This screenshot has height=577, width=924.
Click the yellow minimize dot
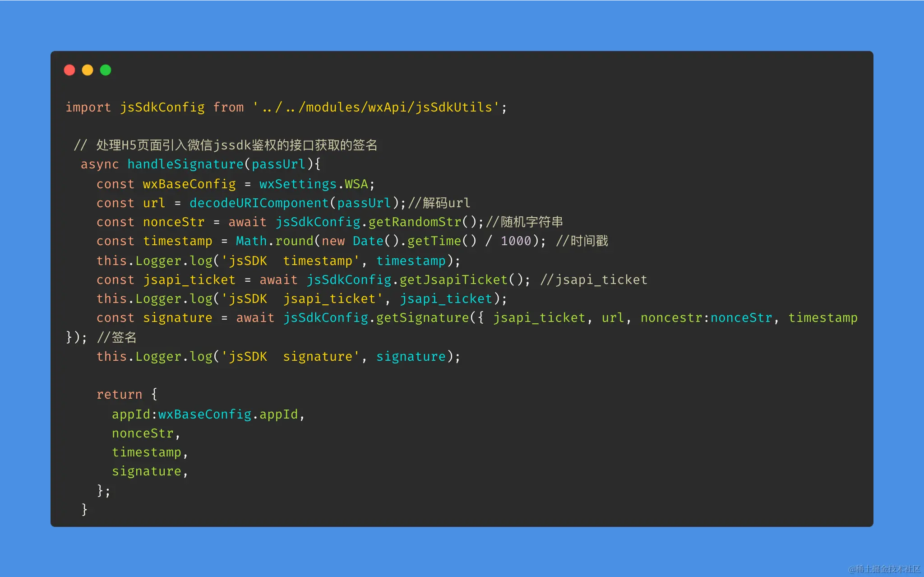tap(88, 70)
